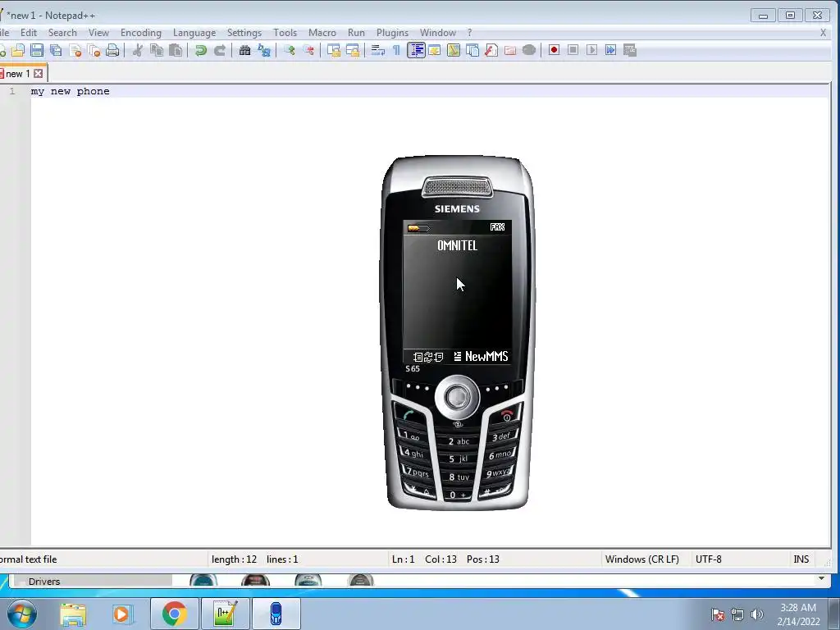Viewport: 840px width, 630px height.
Task: Open the Search menu
Action: (x=62, y=33)
